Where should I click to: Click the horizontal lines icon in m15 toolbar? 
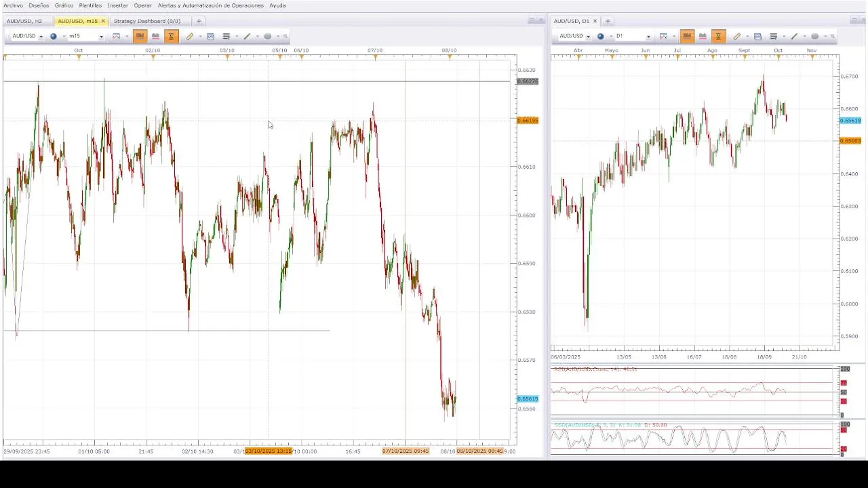click(x=226, y=36)
